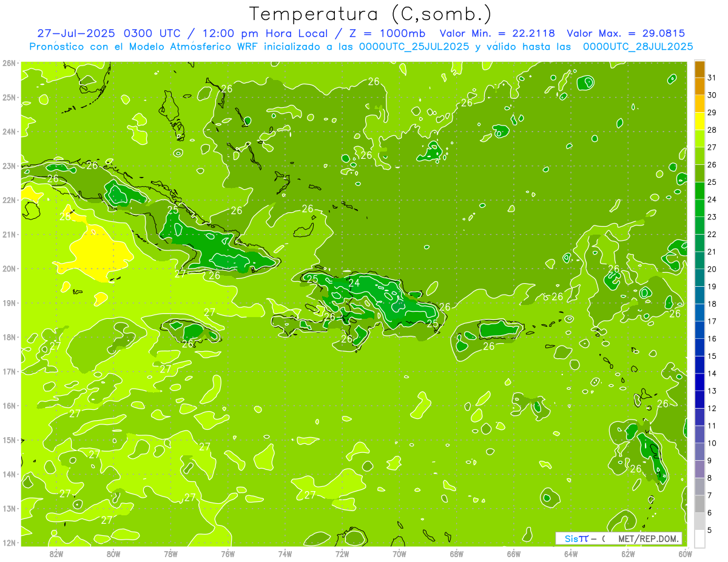This screenshot has width=728, height=562.
Task: Click the longitude axis label "60W"
Action: click(685, 554)
